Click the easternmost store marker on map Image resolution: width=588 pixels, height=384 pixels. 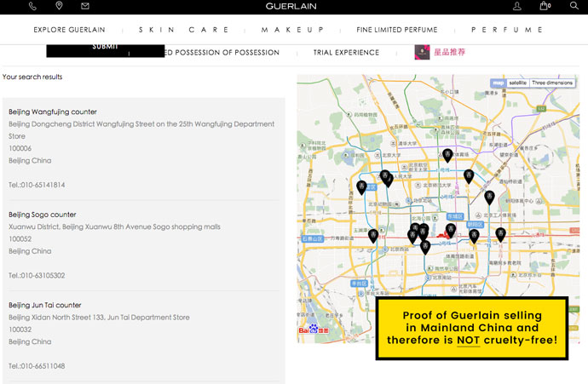click(x=500, y=234)
